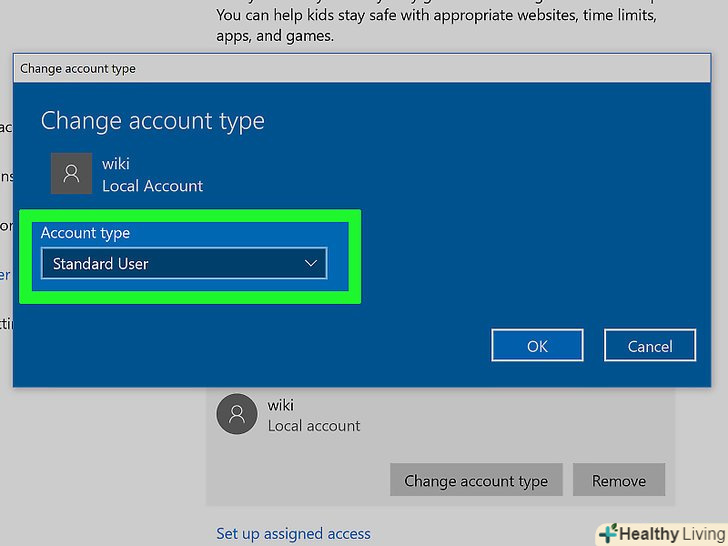Open the Standard User dropdown
This screenshot has height=546, width=728.
[x=183, y=264]
